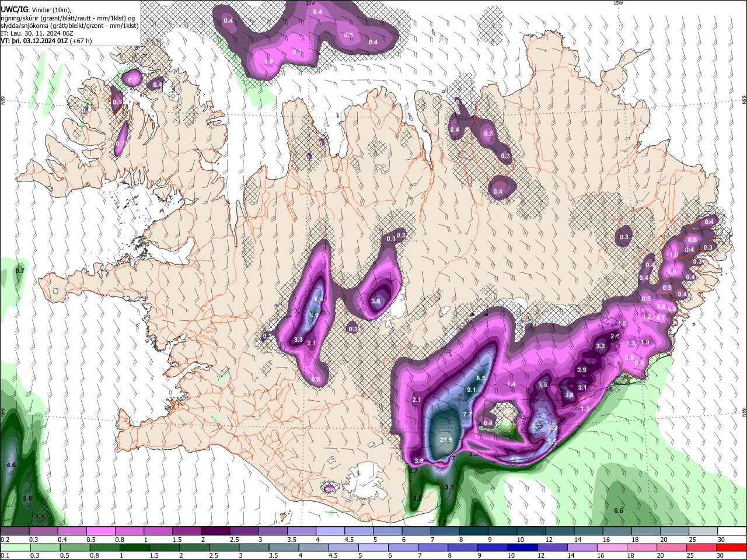Click the white upper legend swatch labeled 30
Image resolution: width=747 pixels, height=560 pixels.
pyautogui.click(x=732, y=531)
